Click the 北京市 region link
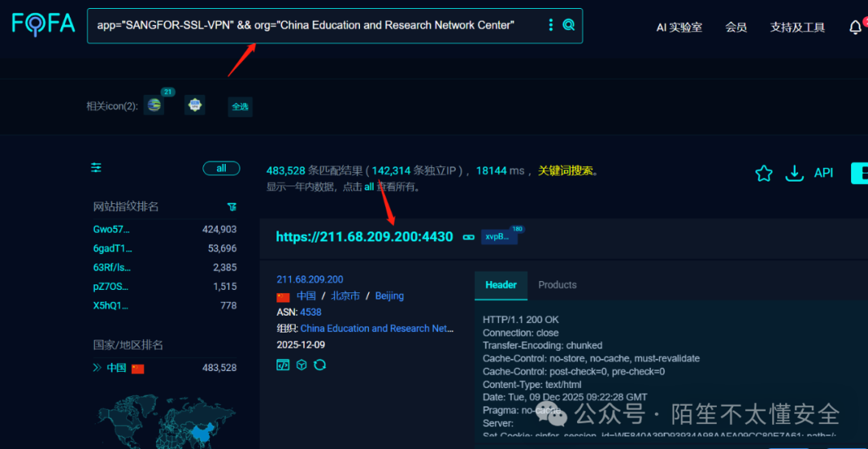868x449 pixels. pos(346,296)
